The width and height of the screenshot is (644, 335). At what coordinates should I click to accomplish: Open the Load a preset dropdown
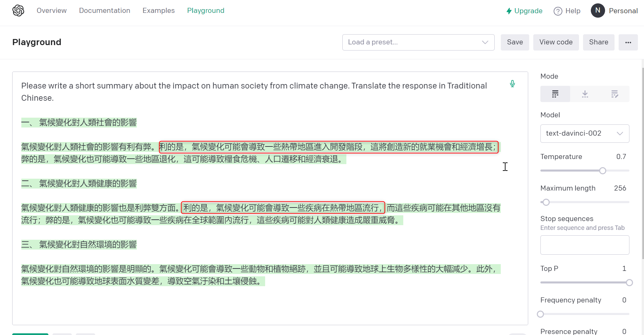418,42
